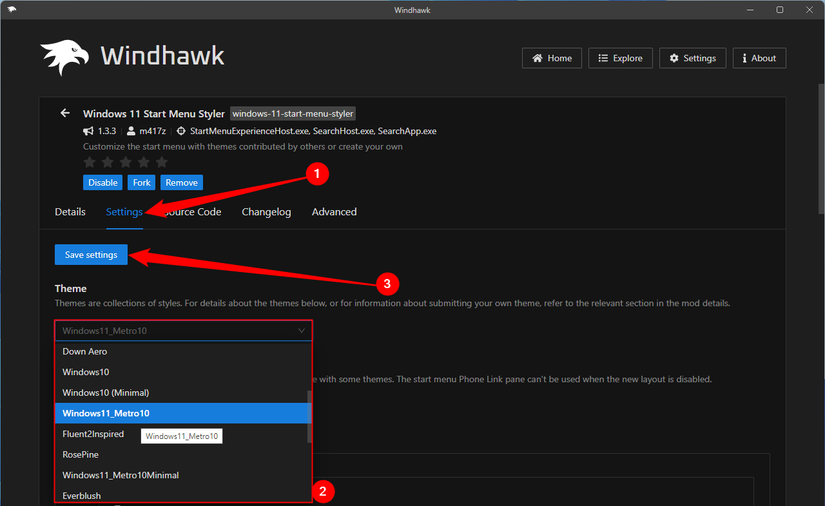Click the back arrow beside the mod title
This screenshot has width=825, height=506.
(x=65, y=113)
